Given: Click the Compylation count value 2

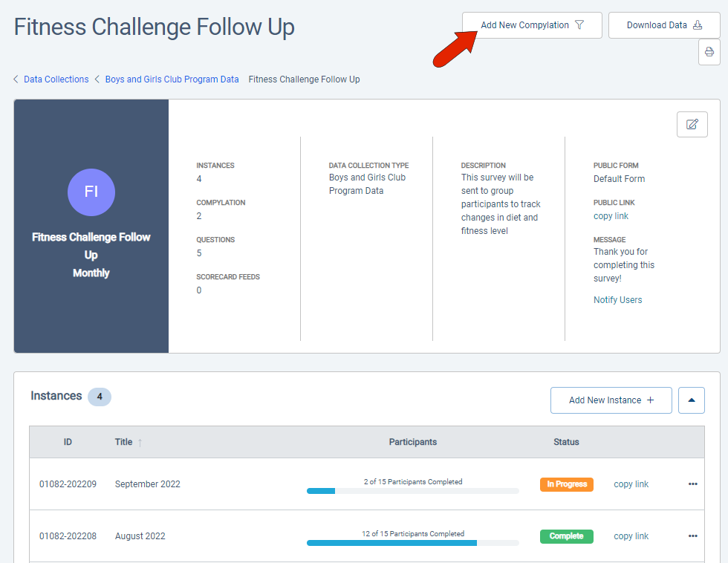Looking at the screenshot, I should click(199, 216).
